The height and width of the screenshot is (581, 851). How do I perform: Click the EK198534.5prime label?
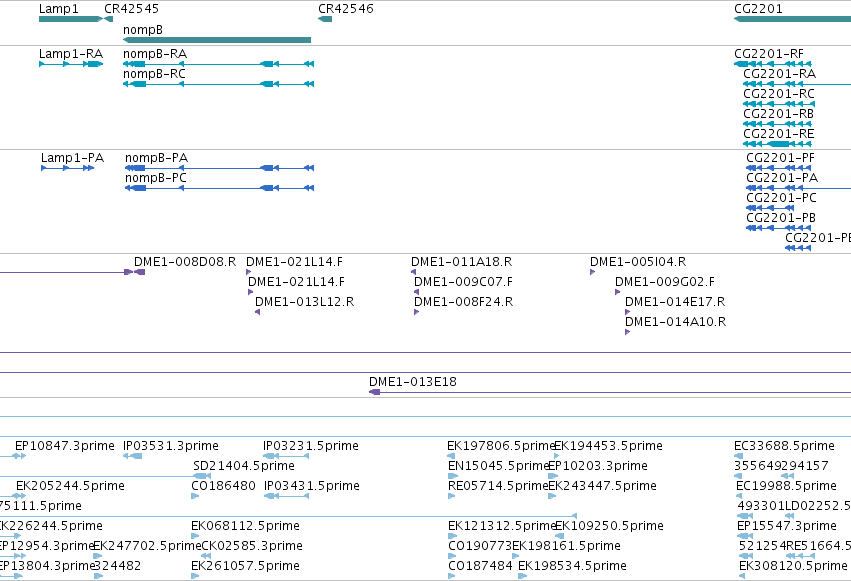(x=573, y=566)
